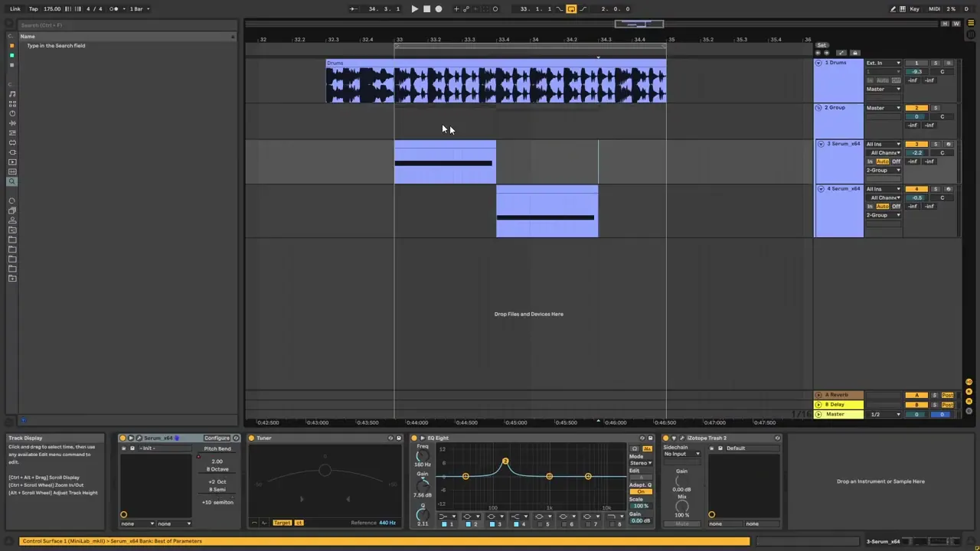
Task: Open Ext. In input dropdown on Drums
Action: pos(884,63)
